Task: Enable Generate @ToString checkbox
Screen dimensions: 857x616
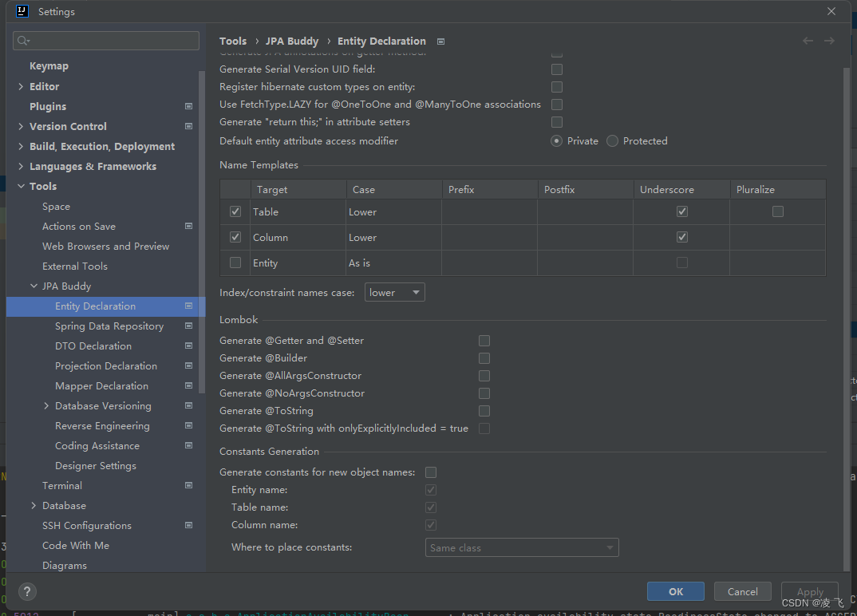Action: point(484,410)
